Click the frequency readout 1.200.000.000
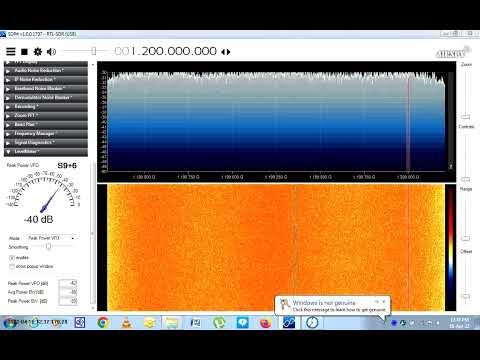480x360 pixels. tap(166, 51)
